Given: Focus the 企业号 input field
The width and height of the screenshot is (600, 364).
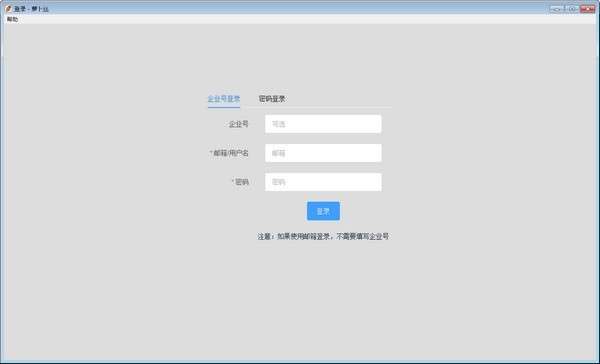Looking at the screenshot, I should pos(323,124).
